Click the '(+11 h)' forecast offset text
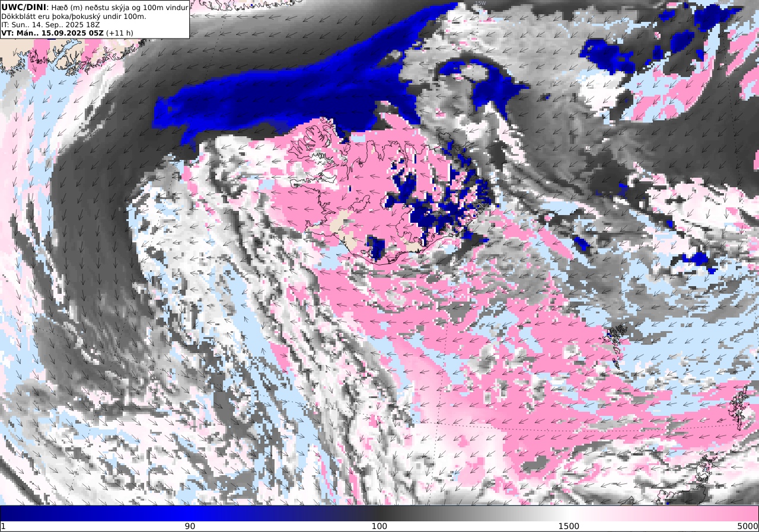 (120, 33)
